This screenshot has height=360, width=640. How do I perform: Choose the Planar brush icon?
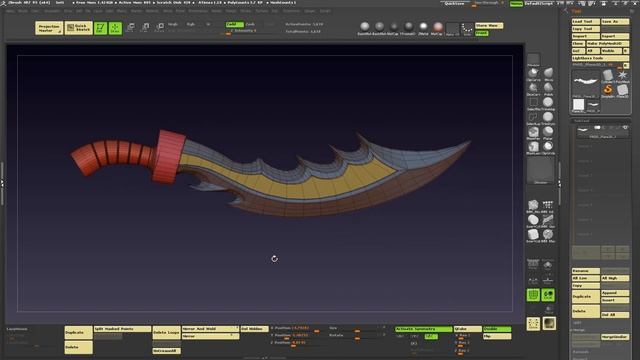[549, 132]
